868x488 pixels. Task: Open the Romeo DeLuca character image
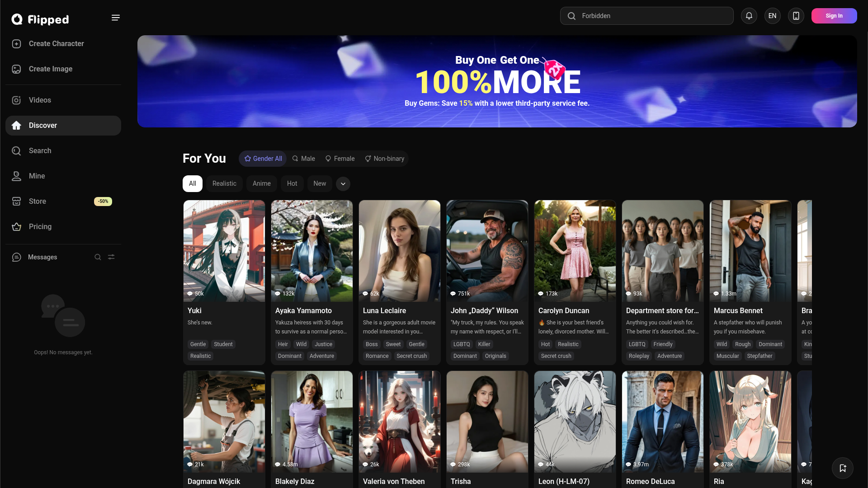(663, 422)
